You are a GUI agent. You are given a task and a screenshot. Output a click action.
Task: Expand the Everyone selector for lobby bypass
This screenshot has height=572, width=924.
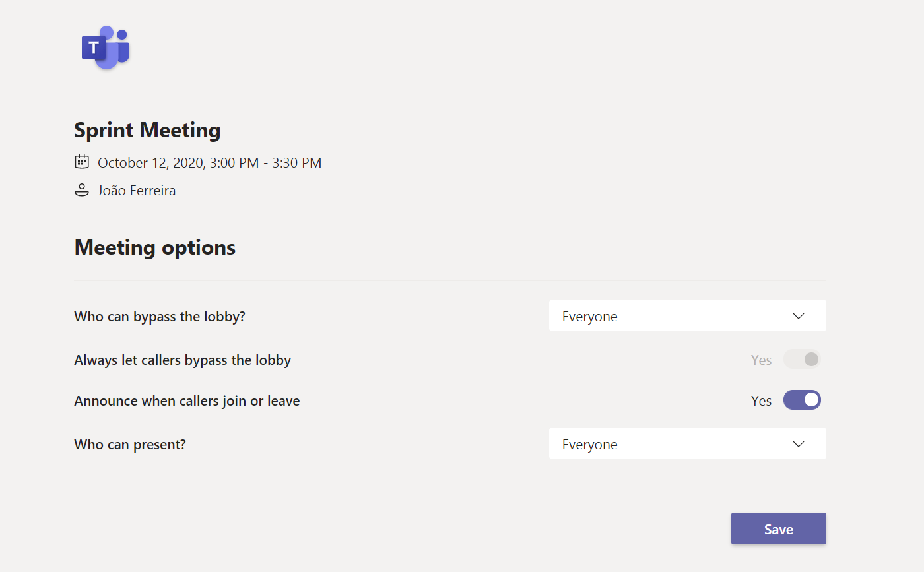[x=687, y=315]
